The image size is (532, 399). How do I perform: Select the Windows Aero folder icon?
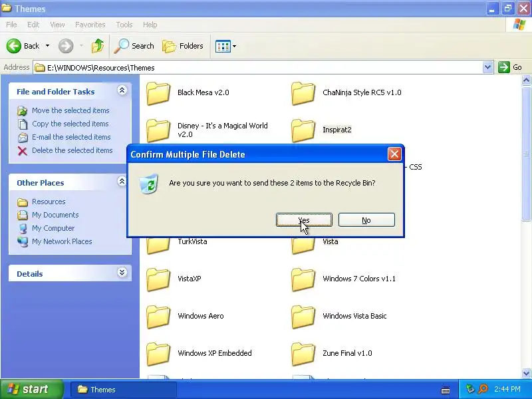[158, 317]
